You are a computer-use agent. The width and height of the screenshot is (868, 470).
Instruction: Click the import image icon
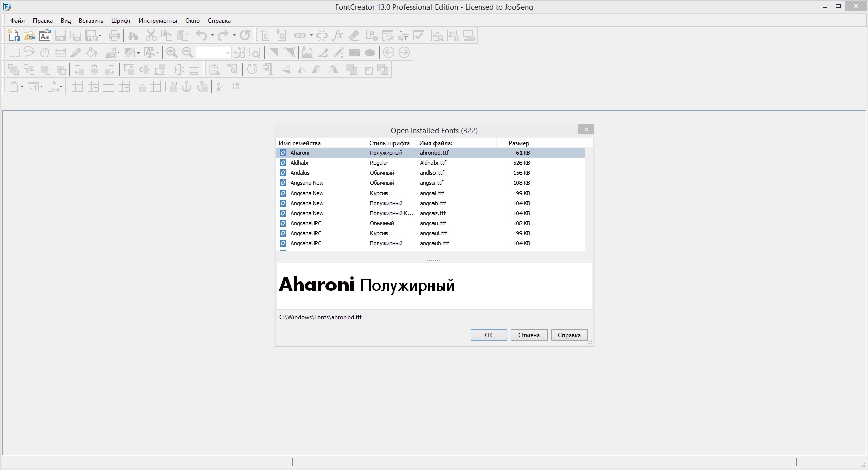308,52
